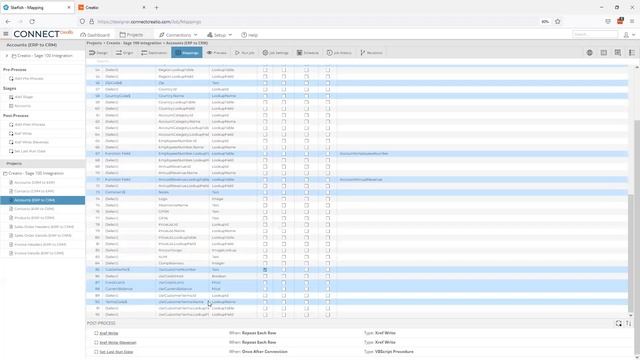The height and width of the screenshot is (360, 640).
Task: Open the Schedule panel
Action: [x=307, y=53]
